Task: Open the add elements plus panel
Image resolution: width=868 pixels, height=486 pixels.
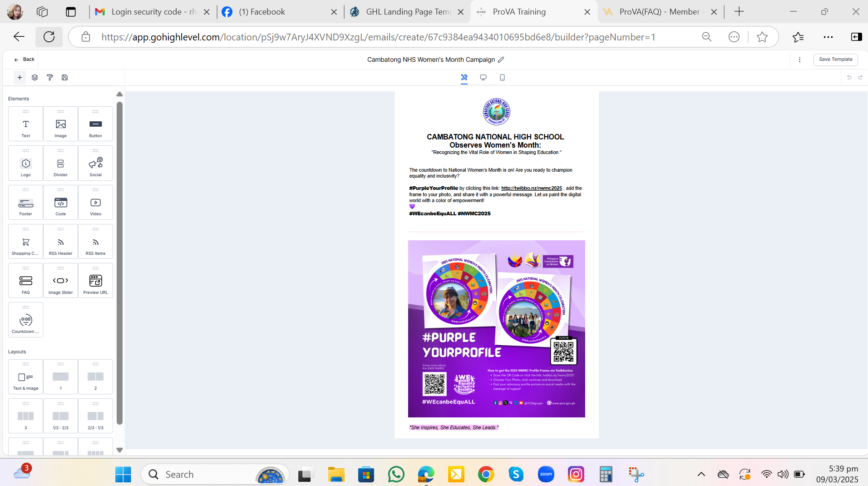Action: (x=20, y=78)
